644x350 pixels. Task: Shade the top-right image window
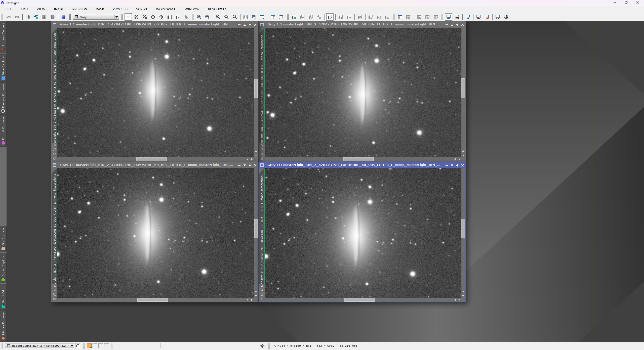click(452, 25)
